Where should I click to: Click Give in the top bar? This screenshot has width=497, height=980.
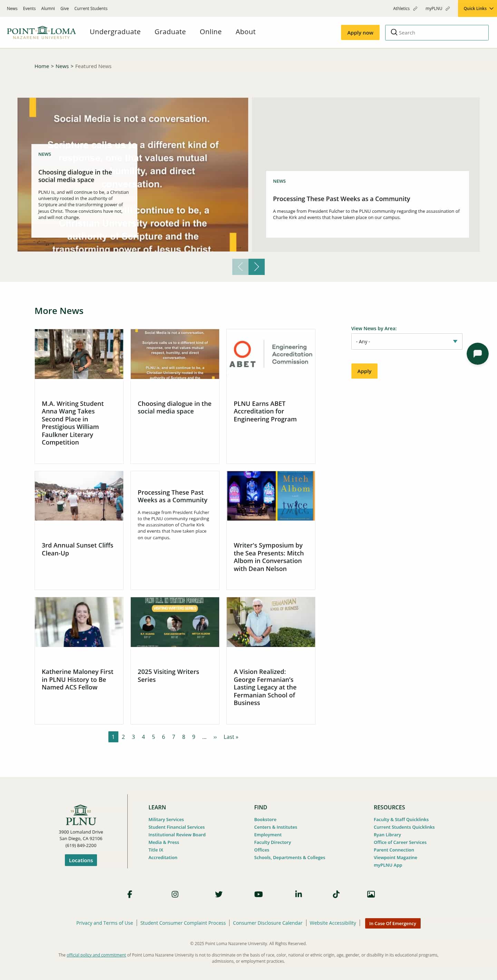[65, 8]
